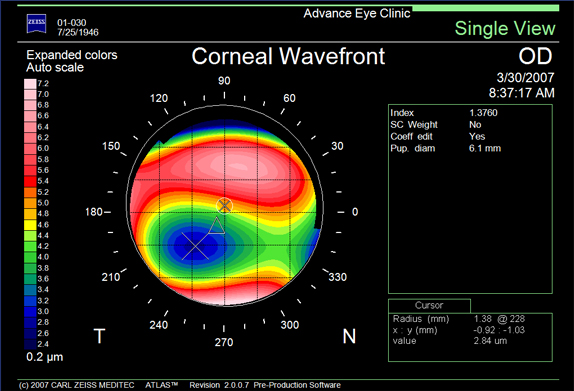
Task: Click the ATLAS revision 2.0.0.7 footer text
Action: click(x=243, y=385)
